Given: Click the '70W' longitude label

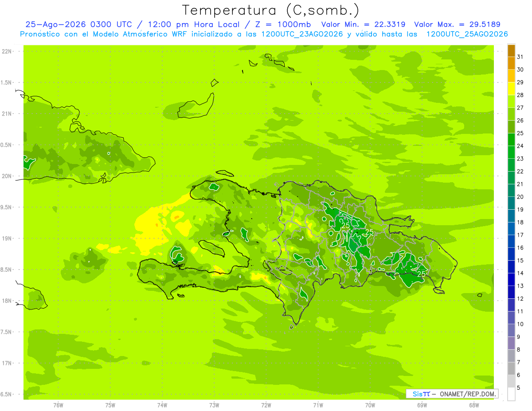Looking at the screenshot, I should tap(370, 405).
